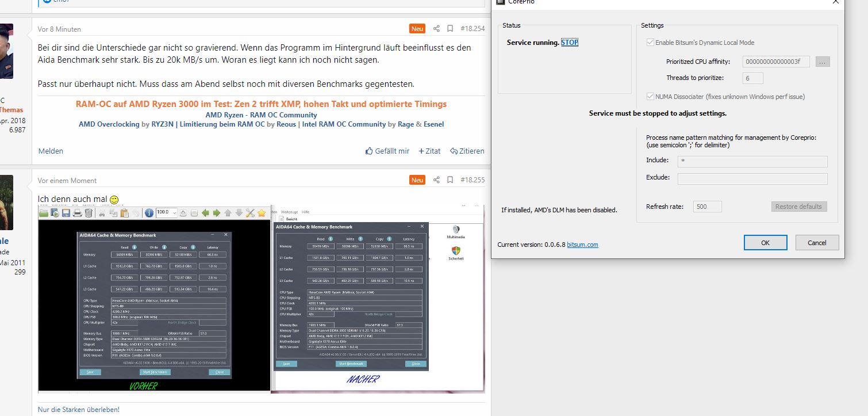Screen dimensions: 868x416
Task: Click post text Ich denn auch mal
Action: point(72,199)
